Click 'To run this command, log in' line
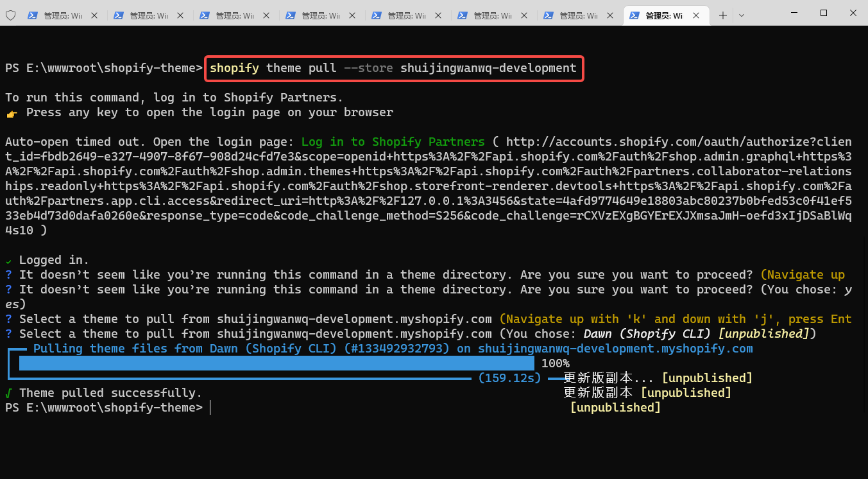This screenshot has width=868, height=479. pos(174,98)
